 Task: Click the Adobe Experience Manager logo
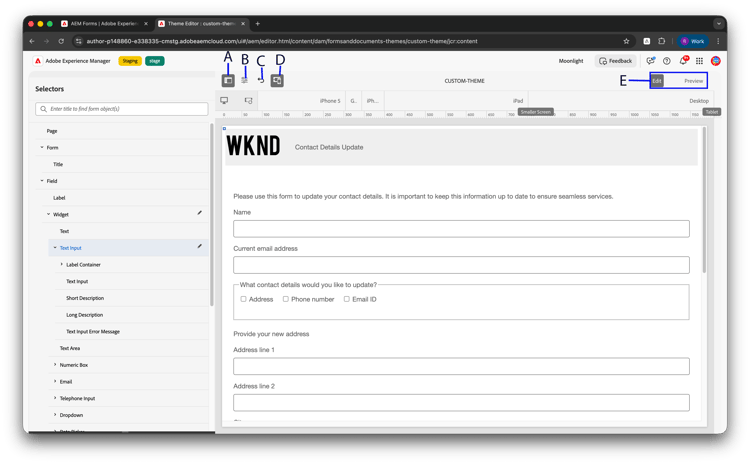[38, 61]
